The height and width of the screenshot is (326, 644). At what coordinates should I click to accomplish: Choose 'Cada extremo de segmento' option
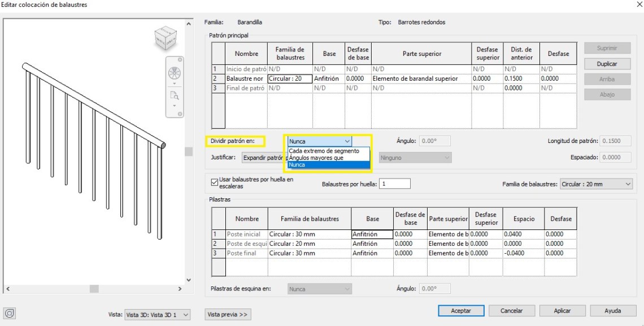(324, 151)
